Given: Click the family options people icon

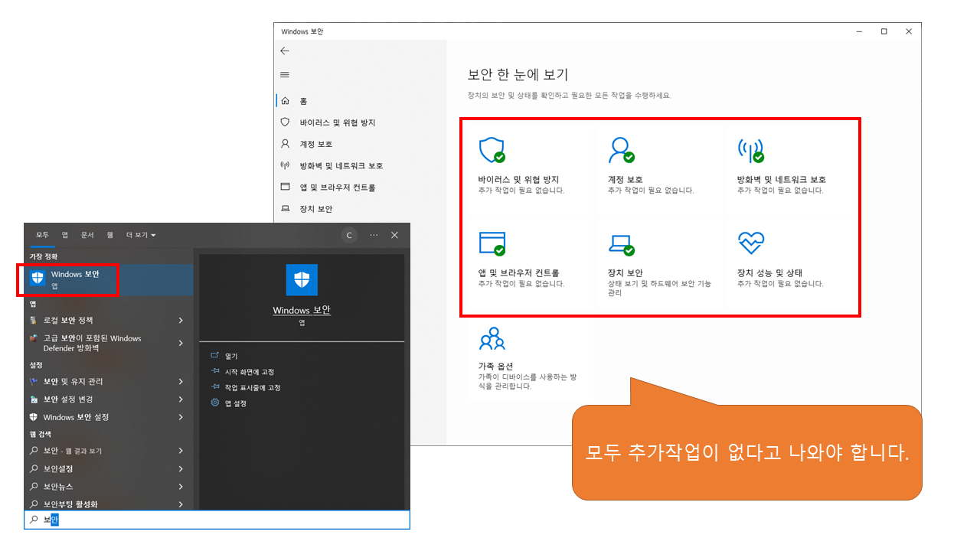Looking at the screenshot, I should pyautogui.click(x=492, y=339).
